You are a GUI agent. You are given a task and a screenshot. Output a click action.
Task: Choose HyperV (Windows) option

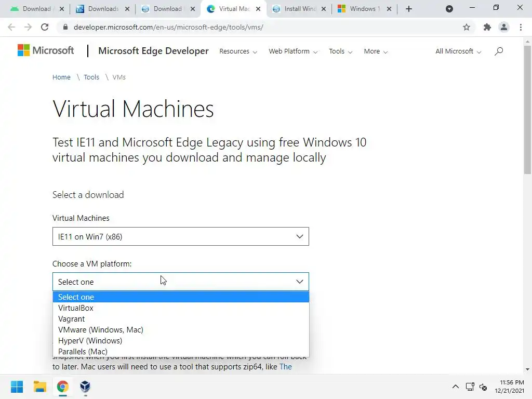click(x=181, y=341)
